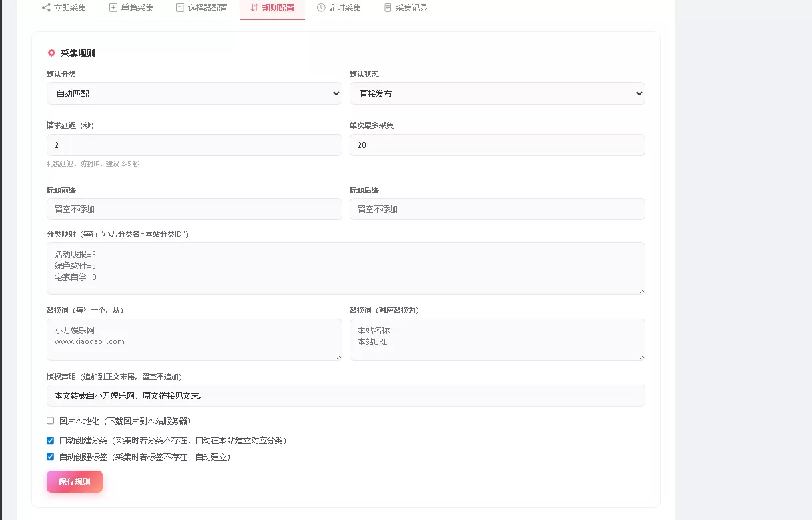
Task: Select the selector icon beside 选择器配置
Action: click(x=179, y=7)
